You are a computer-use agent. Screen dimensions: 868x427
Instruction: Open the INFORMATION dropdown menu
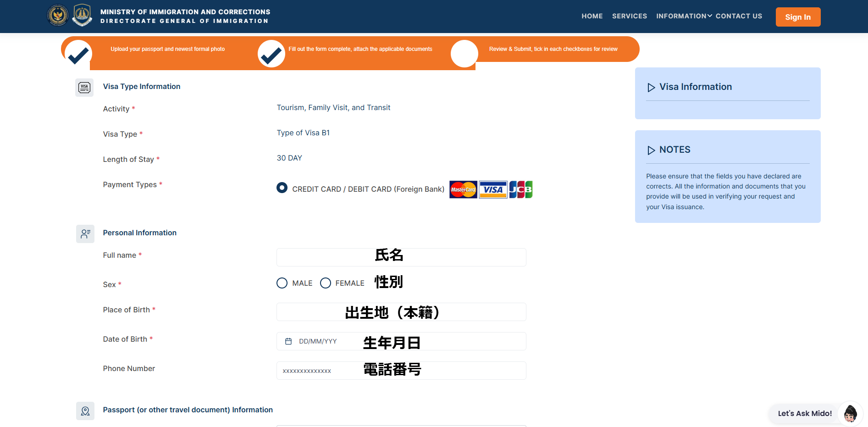pyautogui.click(x=684, y=16)
